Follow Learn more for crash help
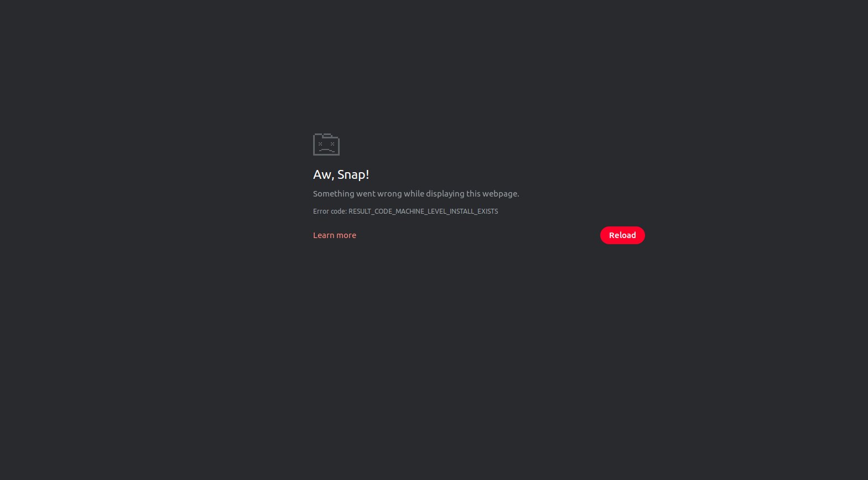The height and width of the screenshot is (480, 868). point(335,235)
